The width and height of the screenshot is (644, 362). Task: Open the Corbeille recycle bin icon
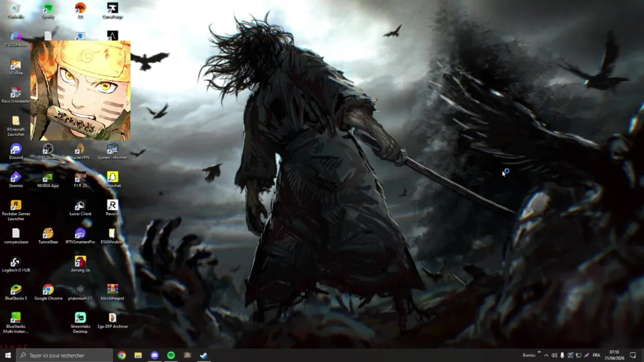click(x=16, y=11)
